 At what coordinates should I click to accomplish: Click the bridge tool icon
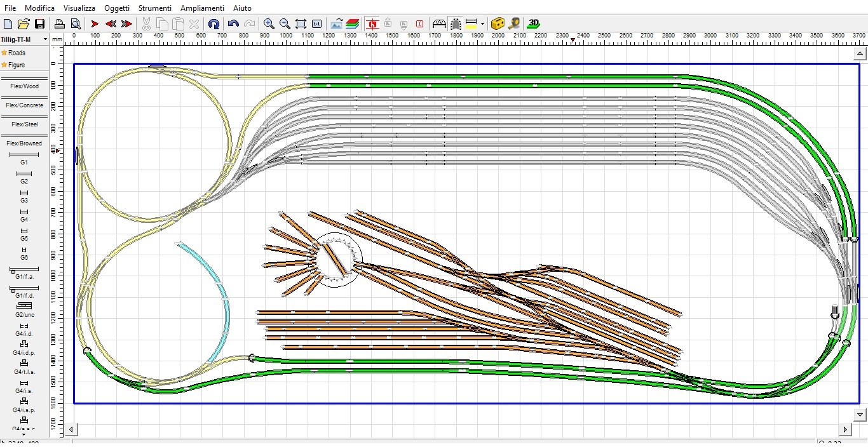[439, 23]
